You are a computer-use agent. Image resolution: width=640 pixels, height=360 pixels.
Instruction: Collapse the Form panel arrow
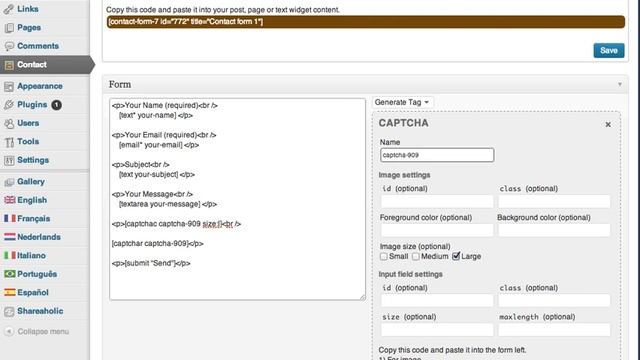620,84
